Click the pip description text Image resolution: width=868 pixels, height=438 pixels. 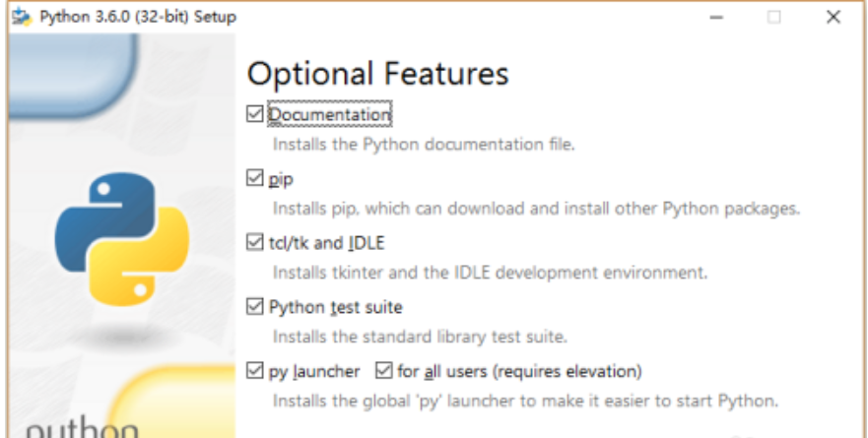(x=536, y=209)
